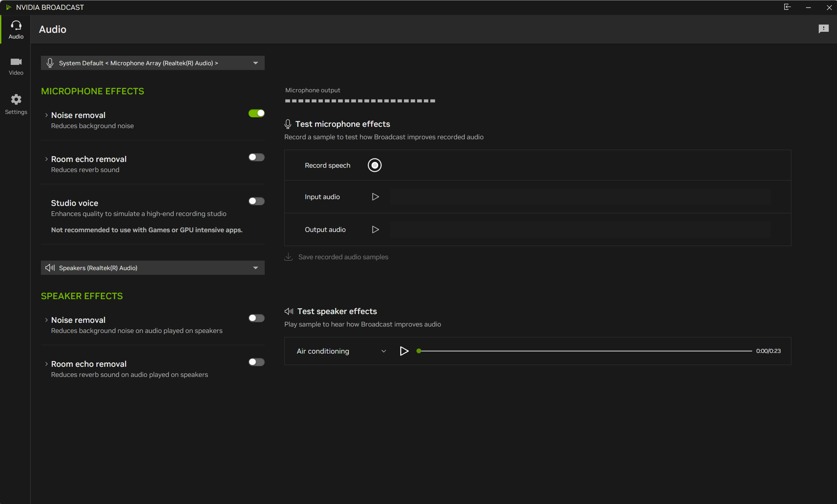This screenshot has height=504, width=837.
Task: Play the Output audio sample
Action: pos(375,230)
